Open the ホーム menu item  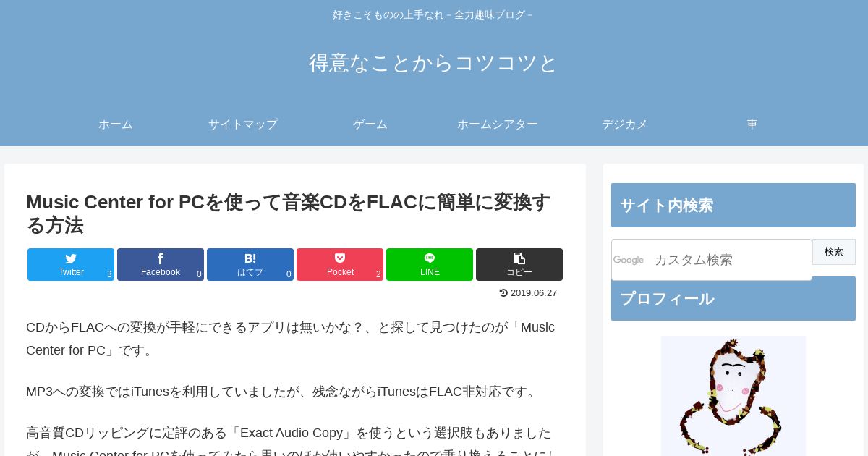click(116, 124)
